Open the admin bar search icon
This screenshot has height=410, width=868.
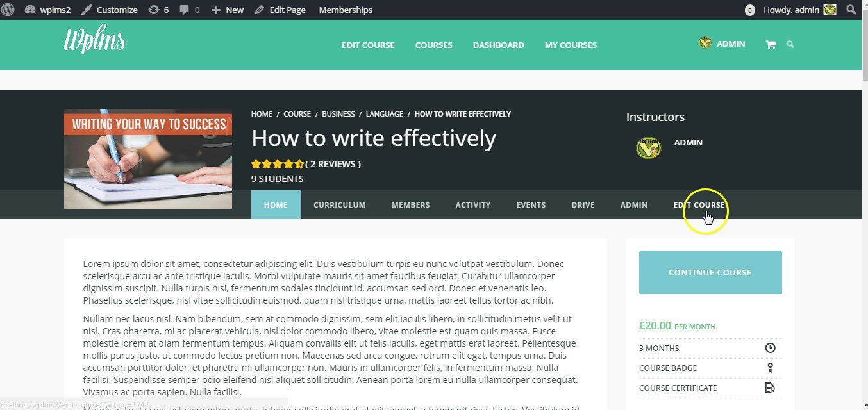(851, 10)
